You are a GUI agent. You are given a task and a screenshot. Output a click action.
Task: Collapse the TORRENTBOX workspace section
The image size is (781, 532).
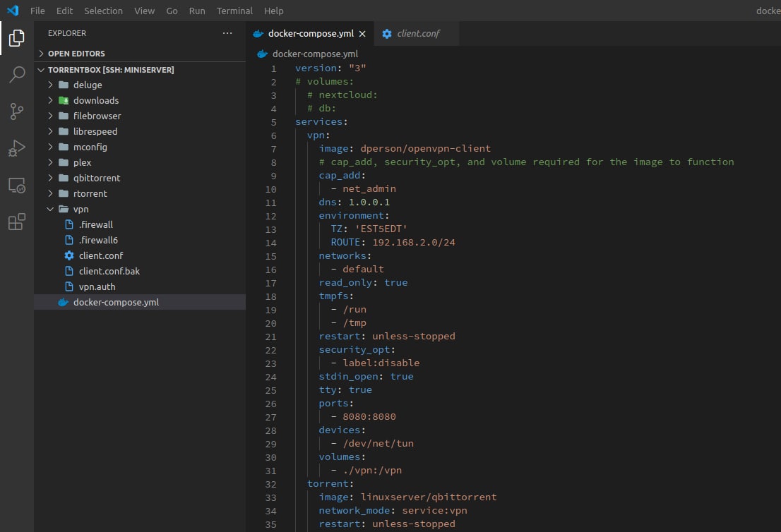point(42,70)
